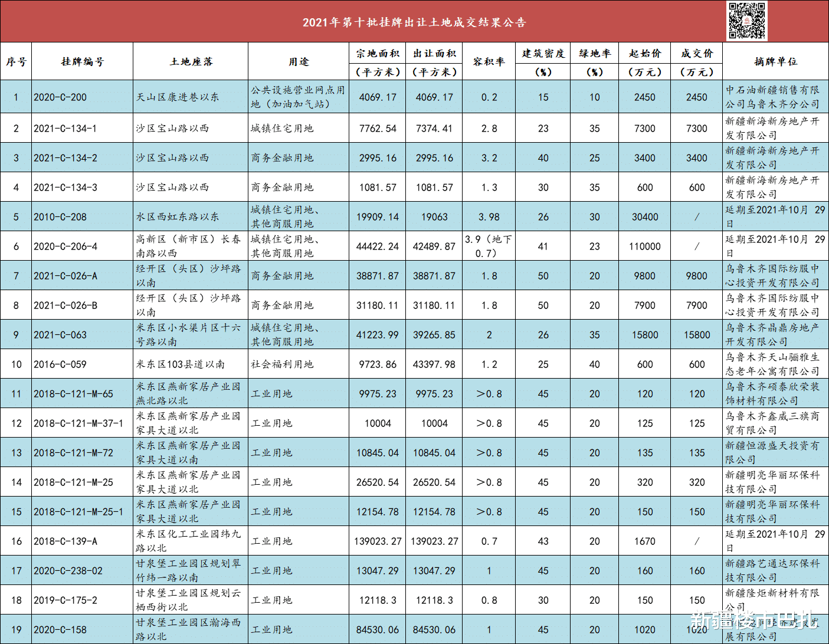This screenshot has width=829, height=644.
Task: Click buyer cell '新疆恒源盛天投资有限公司'
Action: coord(775,452)
